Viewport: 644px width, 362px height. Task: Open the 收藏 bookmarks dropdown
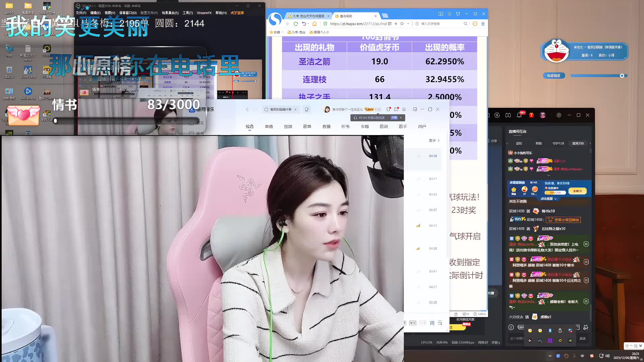pyautogui.click(x=277, y=32)
